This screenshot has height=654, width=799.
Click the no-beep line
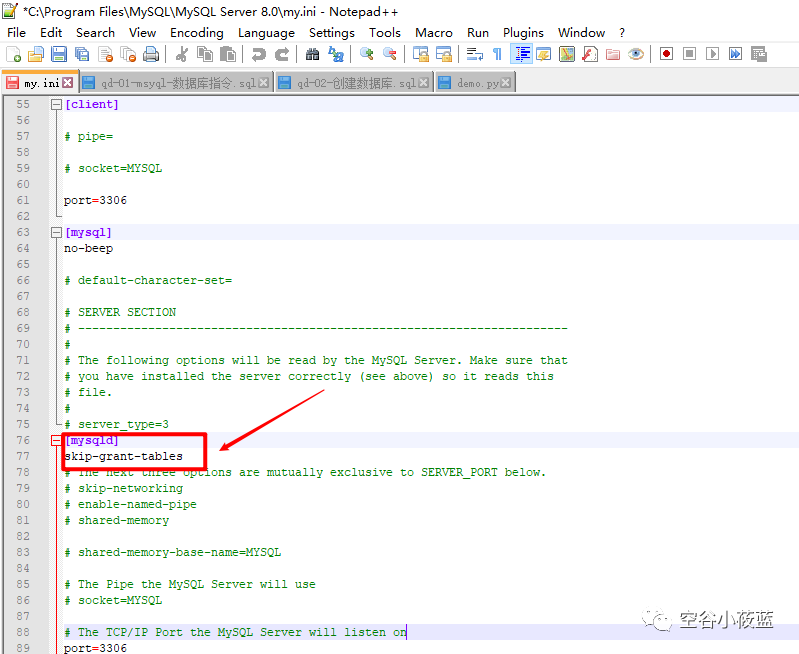click(89, 248)
